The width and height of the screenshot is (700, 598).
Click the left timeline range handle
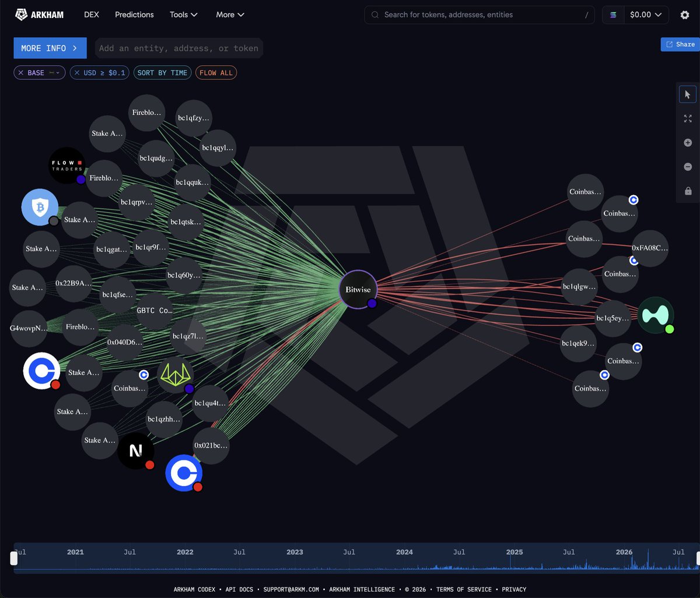pos(14,558)
